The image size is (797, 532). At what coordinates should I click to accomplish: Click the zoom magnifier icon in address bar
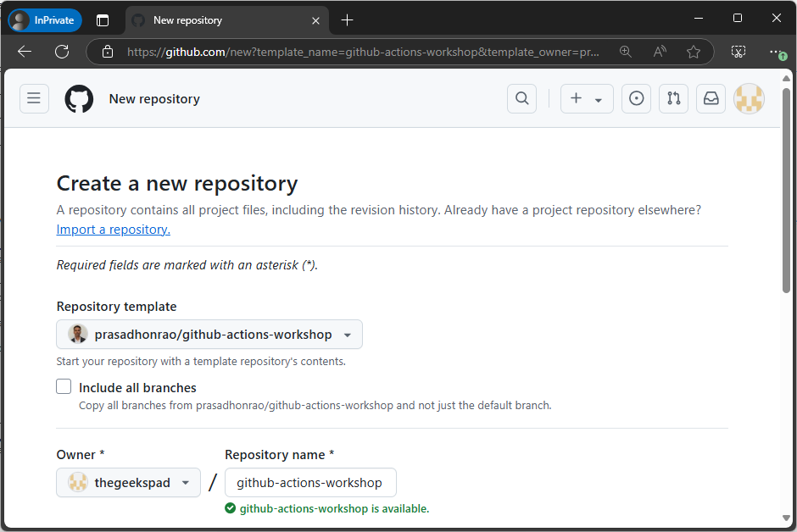tap(625, 52)
